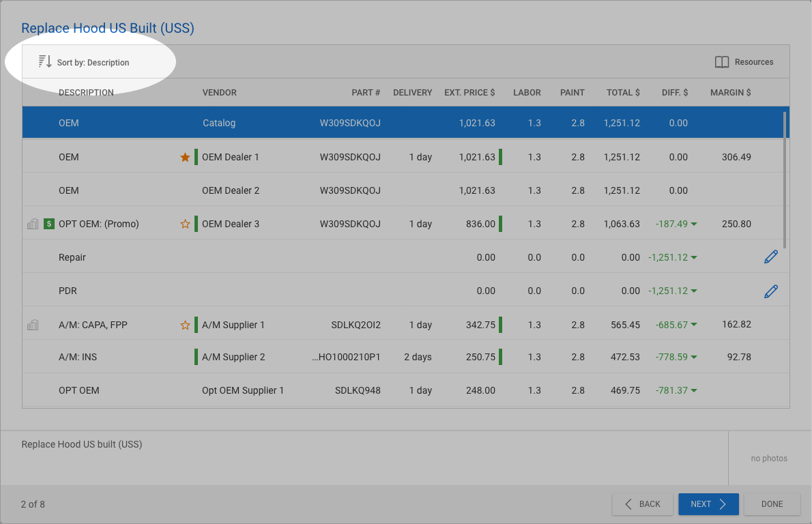Click the building icon beside A/M: CAPA, FPP
Image resolution: width=812 pixels, height=524 pixels.
pyautogui.click(x=32, y=325)
